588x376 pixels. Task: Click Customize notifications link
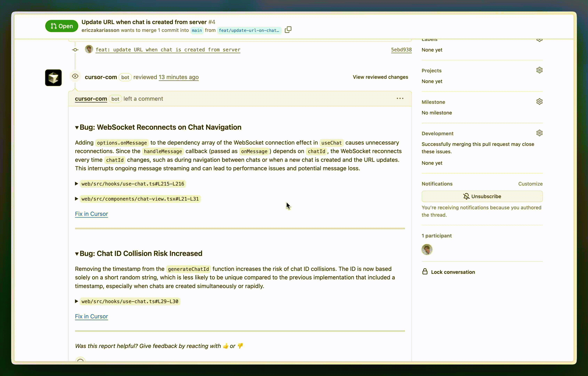[530, 184]
